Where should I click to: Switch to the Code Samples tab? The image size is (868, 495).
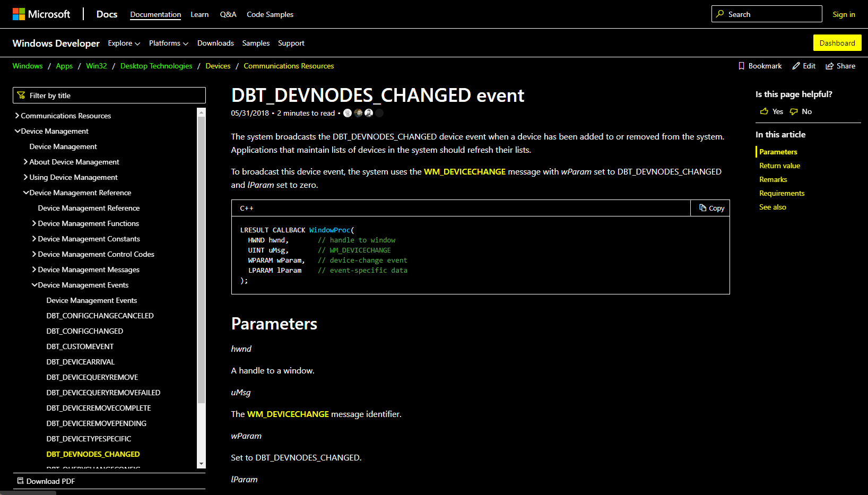270,14
